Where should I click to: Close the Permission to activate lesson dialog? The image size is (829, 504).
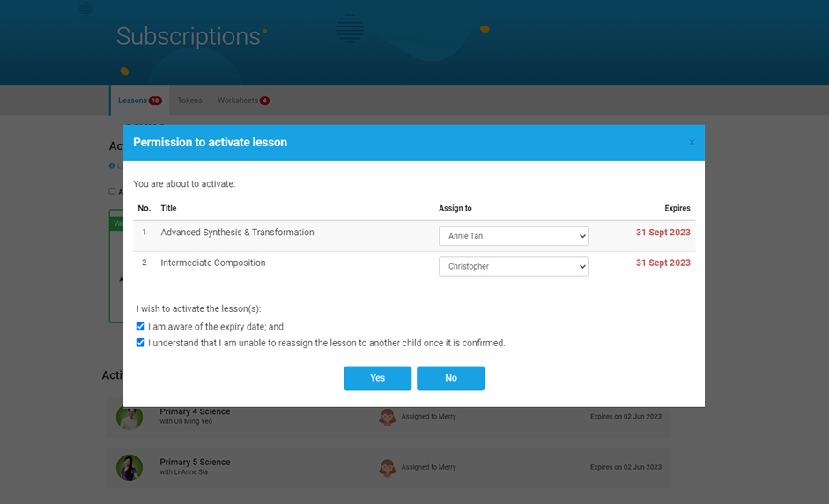pyautogui.click(x=692, y=143)
